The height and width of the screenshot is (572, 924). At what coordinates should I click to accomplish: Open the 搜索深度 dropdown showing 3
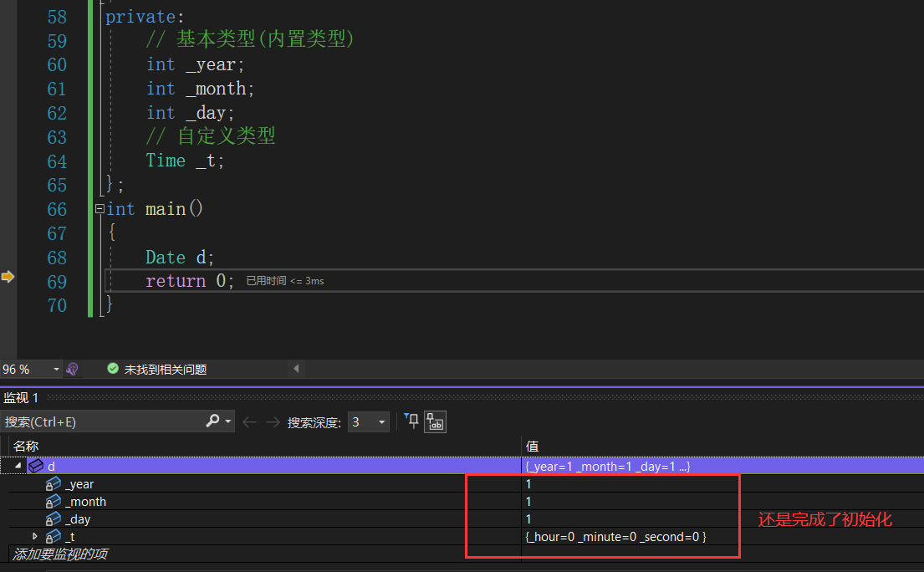368,421
